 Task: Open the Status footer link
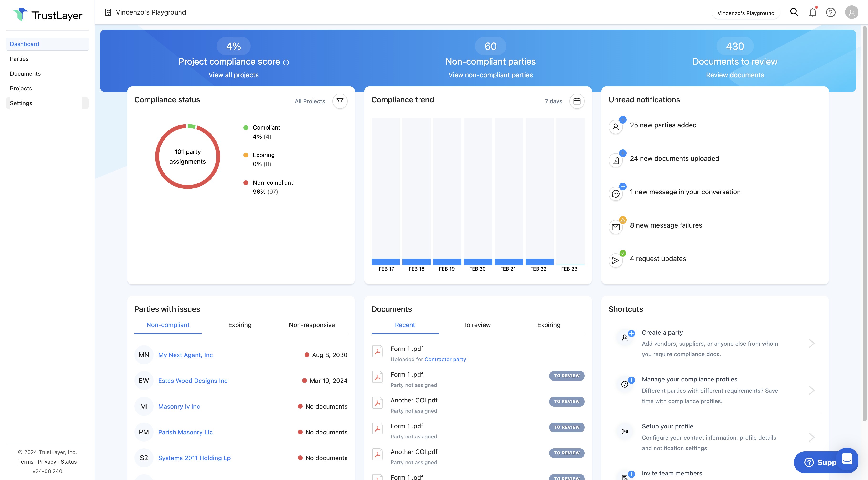pos(68,461)
